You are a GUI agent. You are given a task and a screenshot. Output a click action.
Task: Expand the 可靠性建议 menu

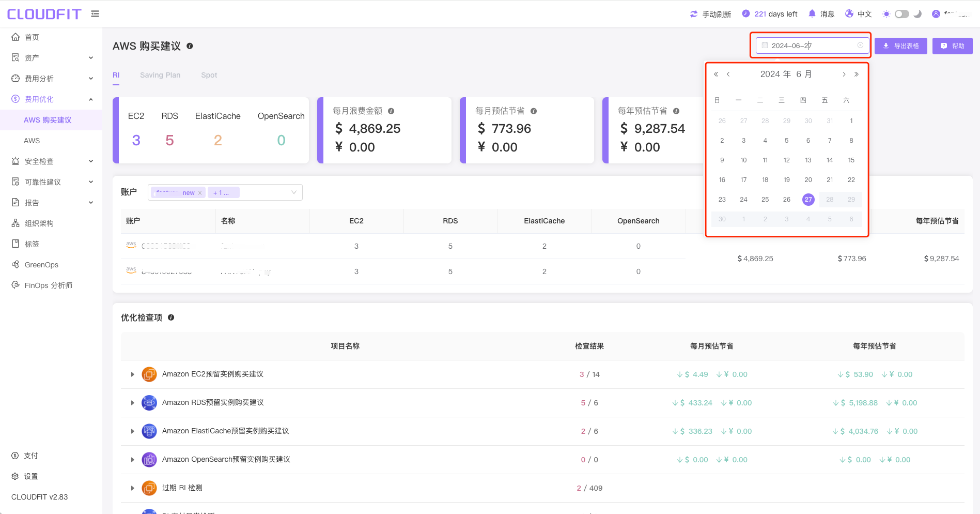[51, 182]
